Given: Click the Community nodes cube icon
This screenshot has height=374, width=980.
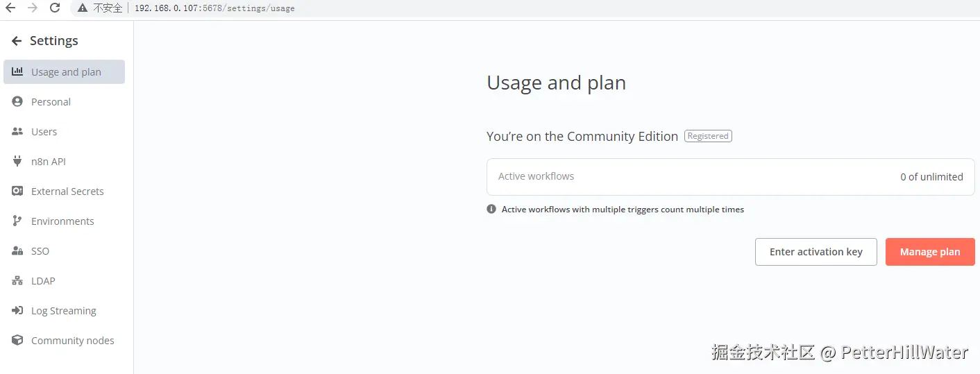Looking at the screenshot, I should pos(17,340).
